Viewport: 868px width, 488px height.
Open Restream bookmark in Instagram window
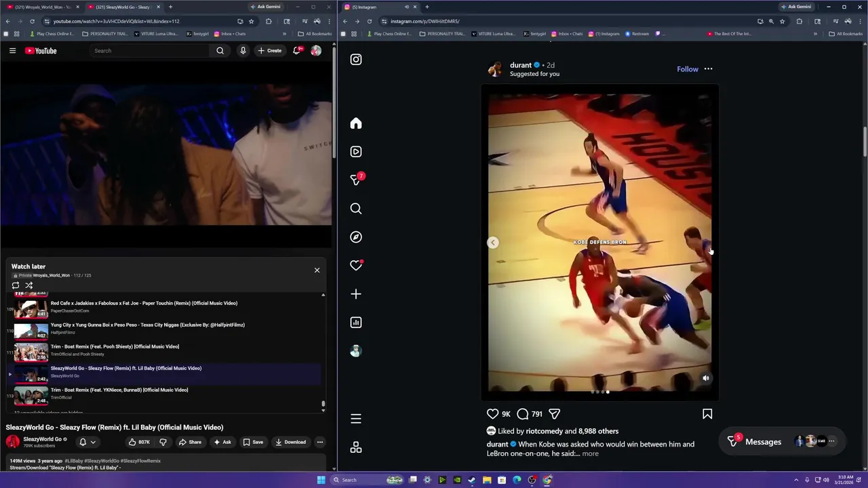637,34
